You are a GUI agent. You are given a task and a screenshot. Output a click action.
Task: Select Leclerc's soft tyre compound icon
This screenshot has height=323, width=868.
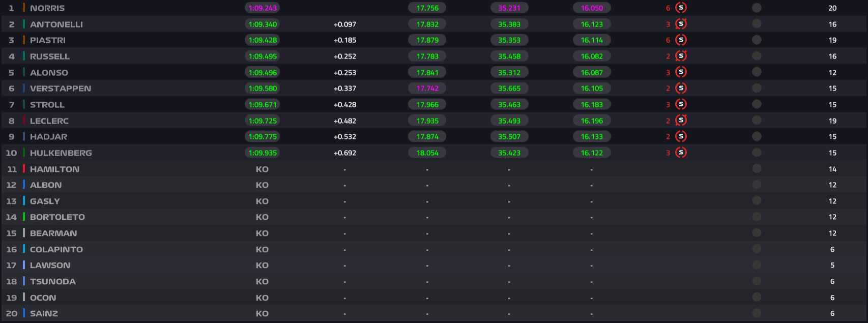pyautogui.click(x=681, y=121)
